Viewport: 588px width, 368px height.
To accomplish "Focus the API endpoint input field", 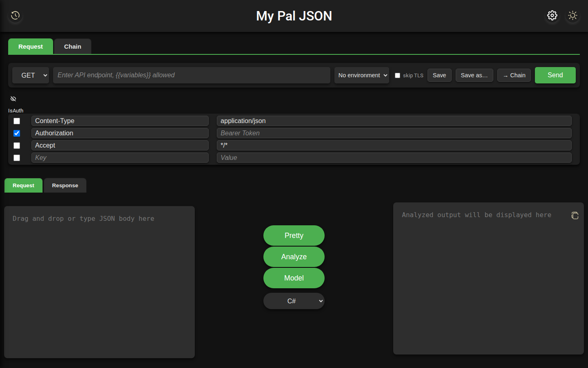I will pyautogui.click(x=192, y=75).
